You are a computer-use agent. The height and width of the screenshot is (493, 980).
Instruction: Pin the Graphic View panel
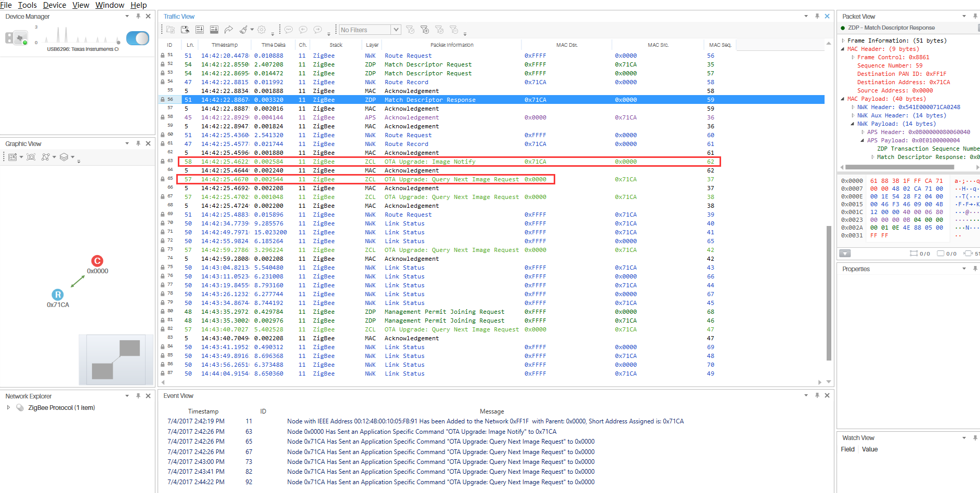138,143
